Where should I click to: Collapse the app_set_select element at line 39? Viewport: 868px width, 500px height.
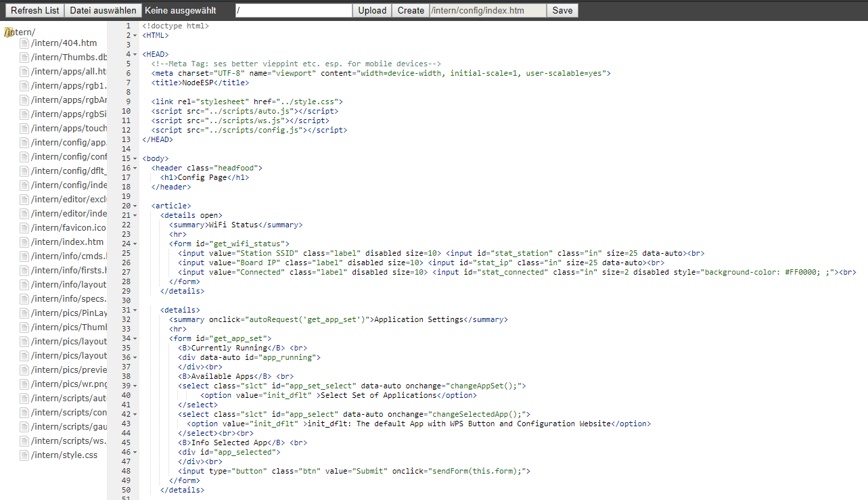point(135,386)
